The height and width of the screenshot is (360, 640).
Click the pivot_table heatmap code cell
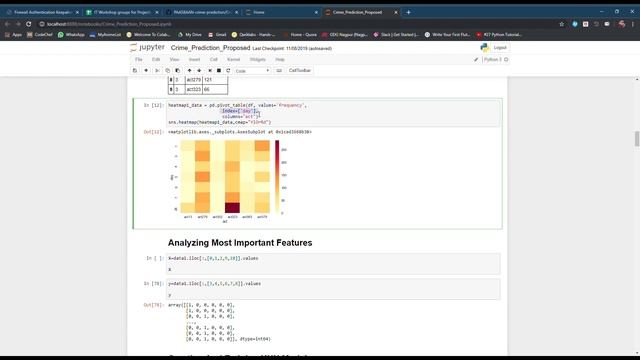(x=333, y=113)
